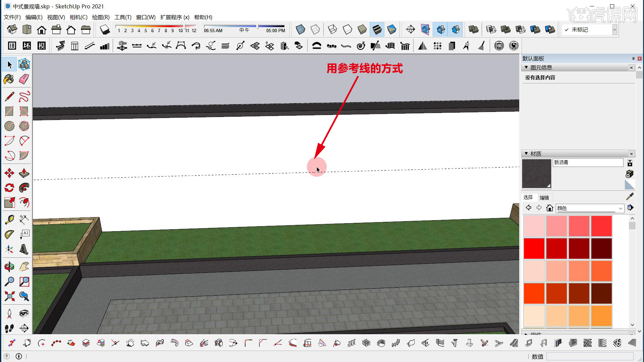The image size is (644, 362).
Task: Open the 相机(C) menu
Action: point(78,17)
